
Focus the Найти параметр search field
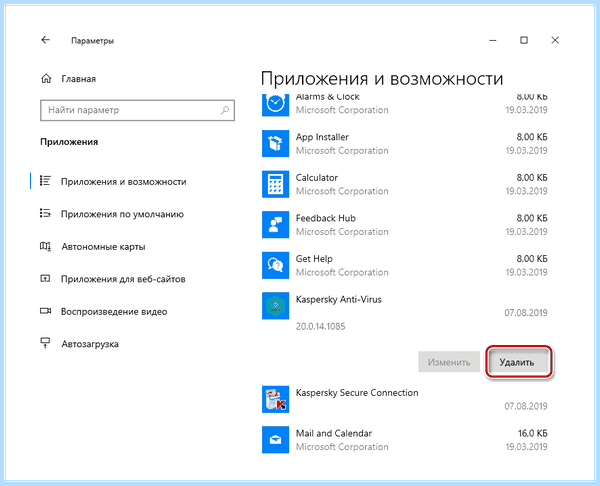click(x=137, y=110)
